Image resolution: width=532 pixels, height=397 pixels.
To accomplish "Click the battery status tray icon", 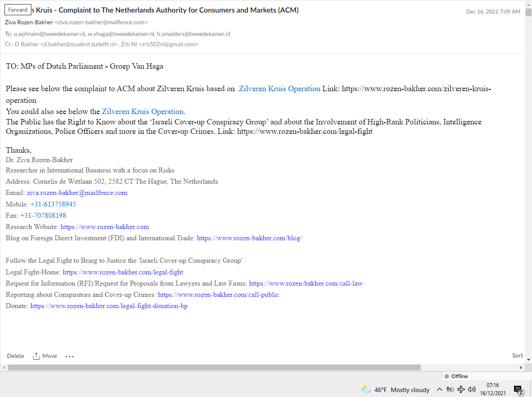I will (x=450, y=389).
